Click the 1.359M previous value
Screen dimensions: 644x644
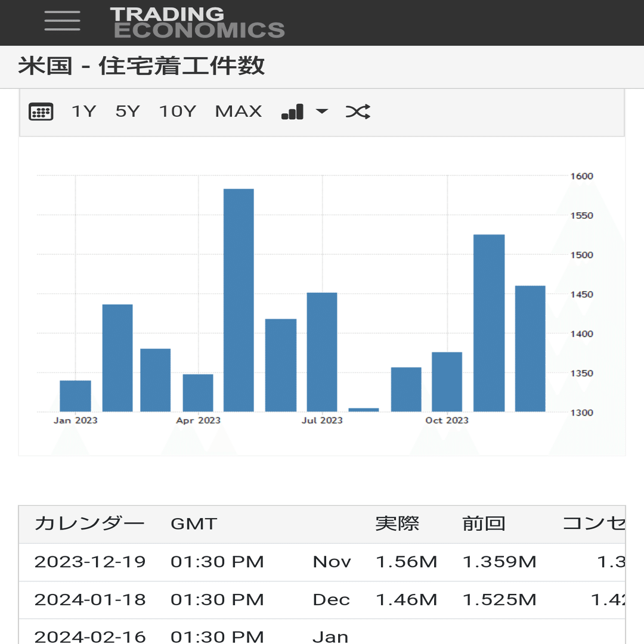click(x=500, y=562)
